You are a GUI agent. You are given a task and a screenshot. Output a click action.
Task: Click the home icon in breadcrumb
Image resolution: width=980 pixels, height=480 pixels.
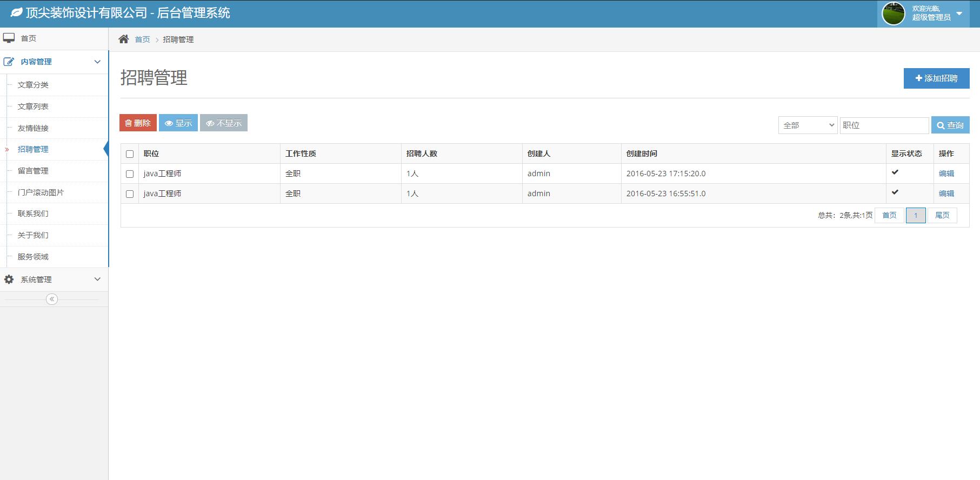click(124, 39)
